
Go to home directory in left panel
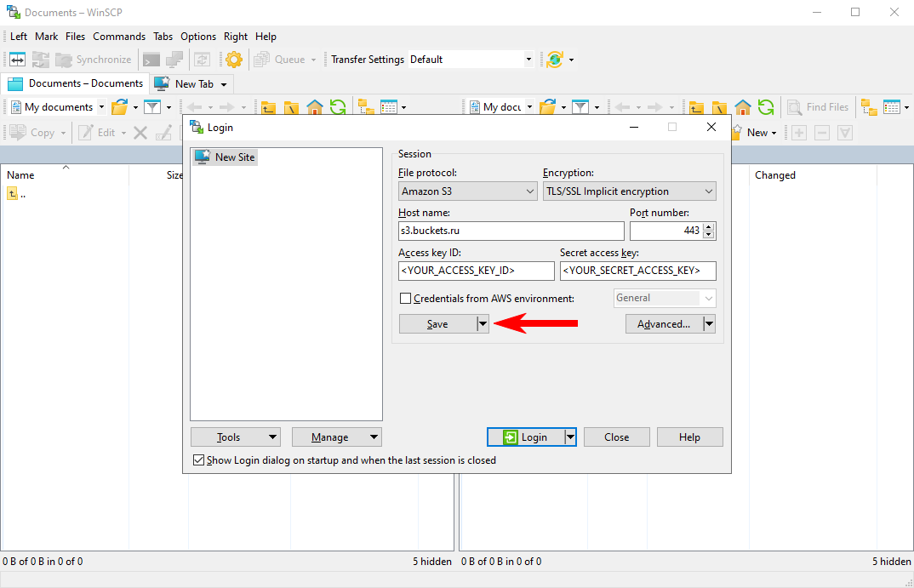click(x=314, y=107)
